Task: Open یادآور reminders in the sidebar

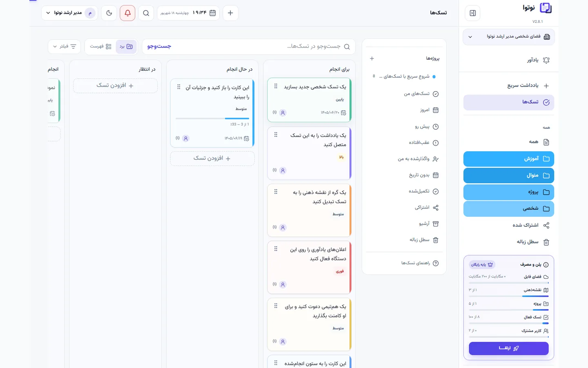Action: (509, 60)
